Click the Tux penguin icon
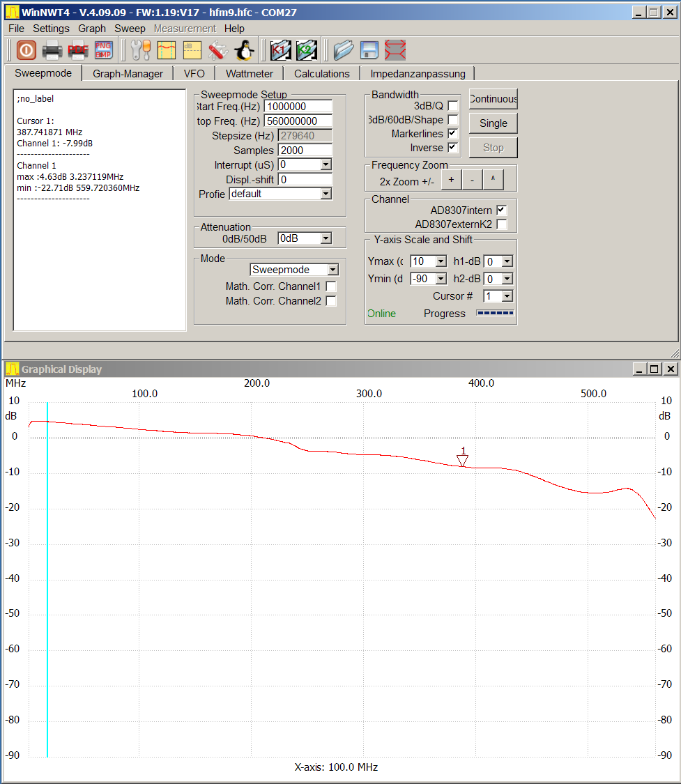 tap(243, 50)
